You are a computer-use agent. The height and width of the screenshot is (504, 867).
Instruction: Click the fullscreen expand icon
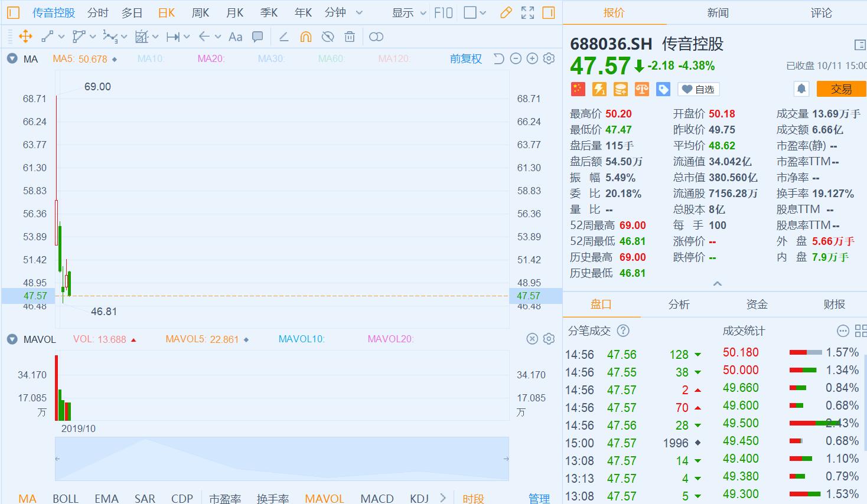pyautogui.click(x=527, y=12)
